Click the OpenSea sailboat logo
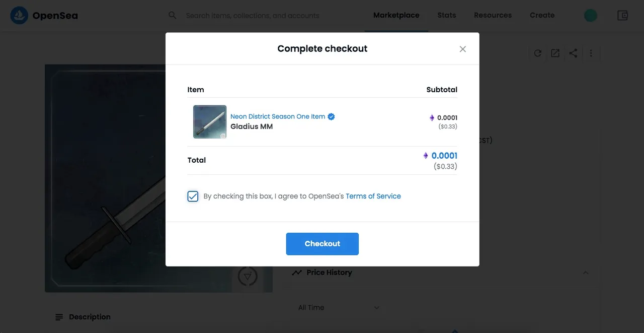Screen dimensions: 644x333 (x=19, y=16)
